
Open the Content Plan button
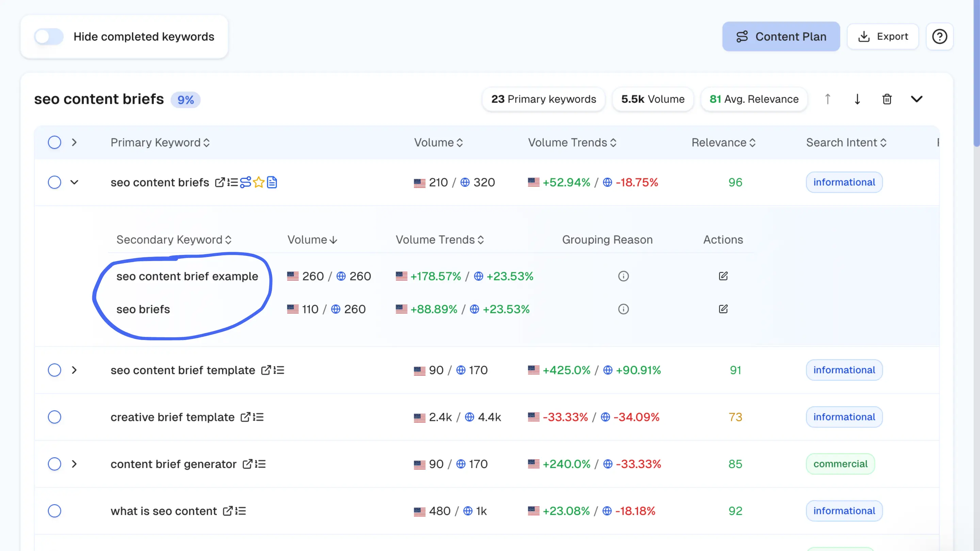tap(781, 36)
